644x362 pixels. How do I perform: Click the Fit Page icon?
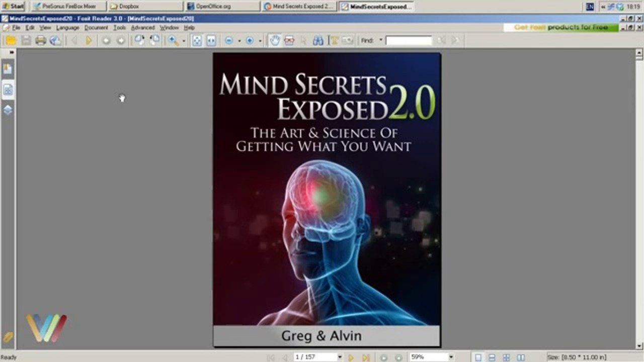197,41
